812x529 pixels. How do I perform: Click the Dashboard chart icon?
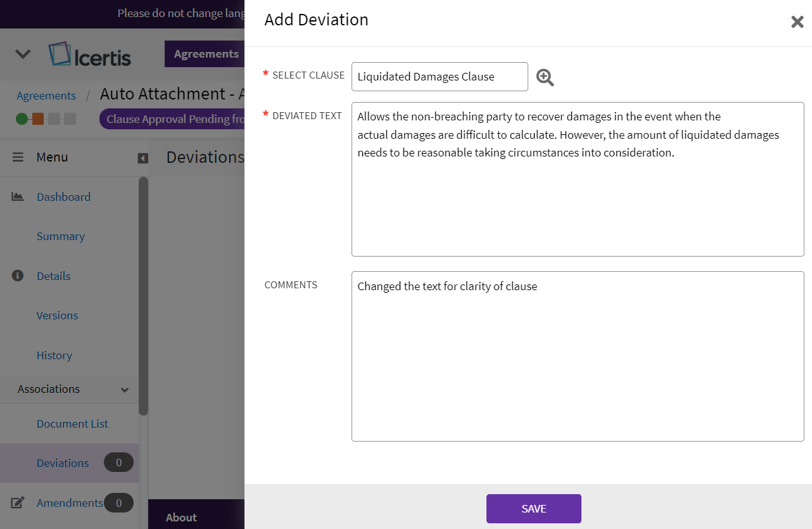[x=18, y=197]
